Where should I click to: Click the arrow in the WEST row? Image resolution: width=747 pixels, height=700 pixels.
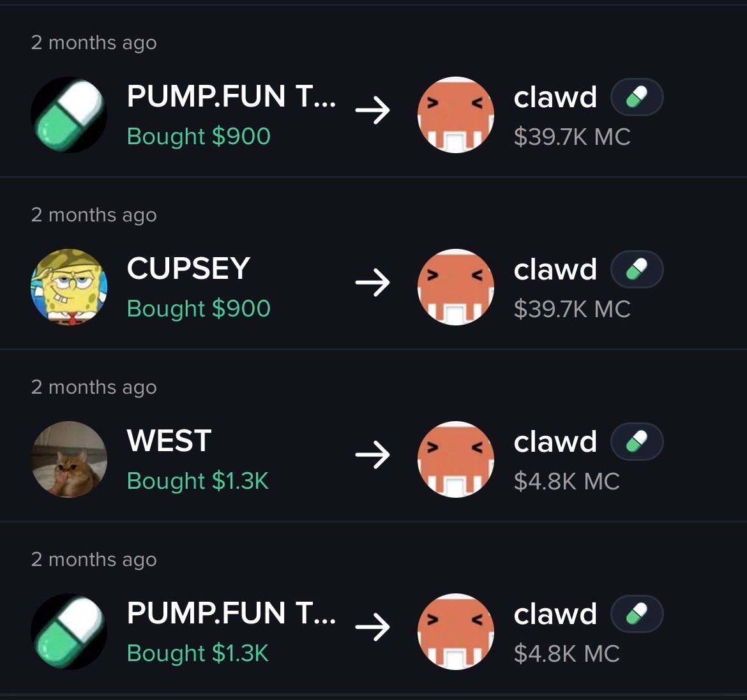point(373,455)
